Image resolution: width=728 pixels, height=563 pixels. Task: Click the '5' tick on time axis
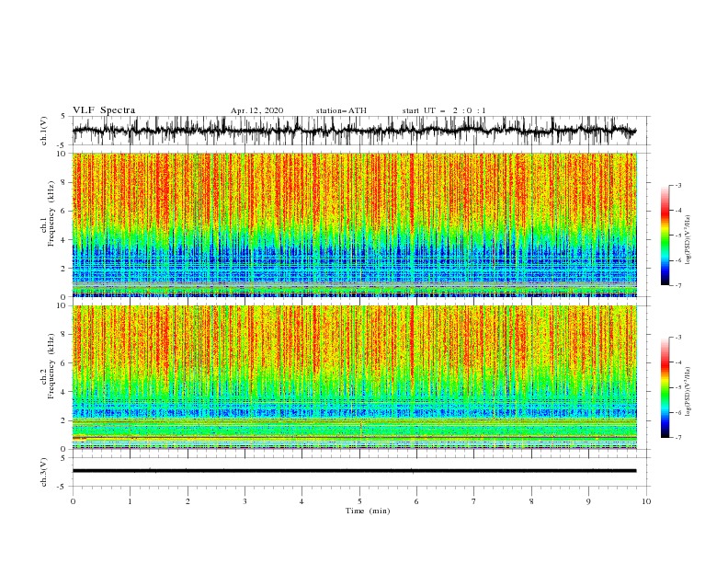[x=359, y=501]
